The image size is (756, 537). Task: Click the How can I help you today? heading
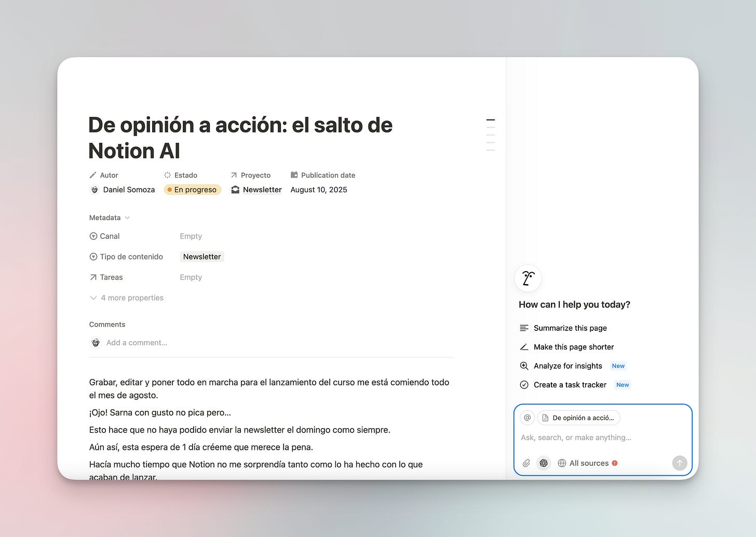(574, 305)
